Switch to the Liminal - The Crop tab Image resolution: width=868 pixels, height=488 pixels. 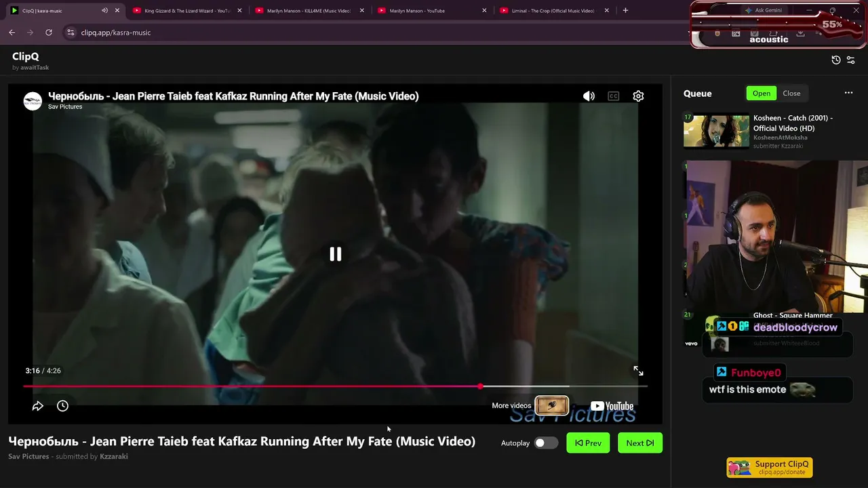(x=554, y=10)
